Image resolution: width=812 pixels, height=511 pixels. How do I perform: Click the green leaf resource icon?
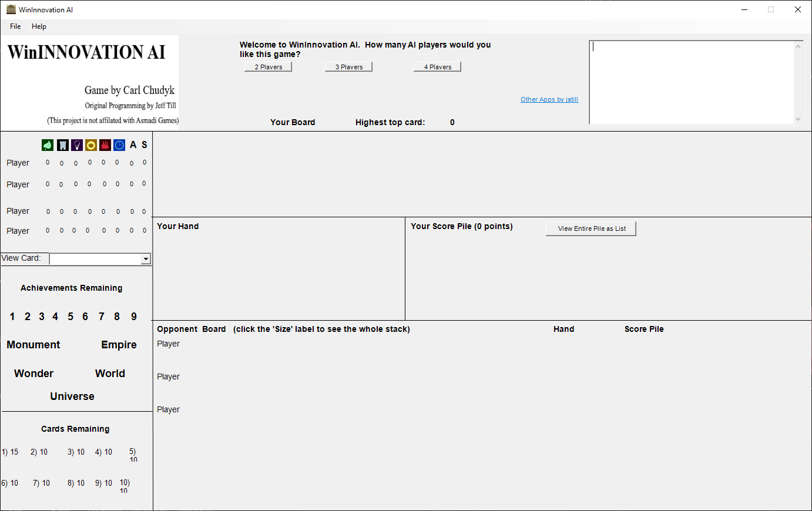click(x=48, y=145)
